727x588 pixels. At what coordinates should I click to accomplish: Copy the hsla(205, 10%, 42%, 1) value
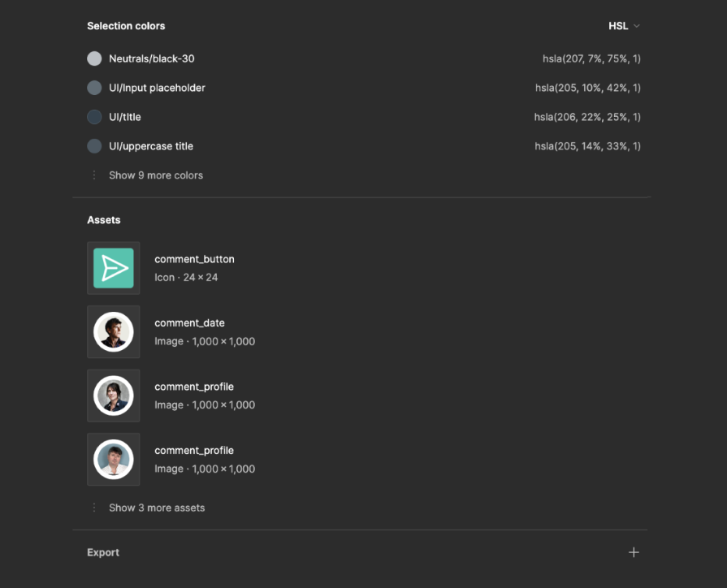pyautogui.click(x=587, y=88)
